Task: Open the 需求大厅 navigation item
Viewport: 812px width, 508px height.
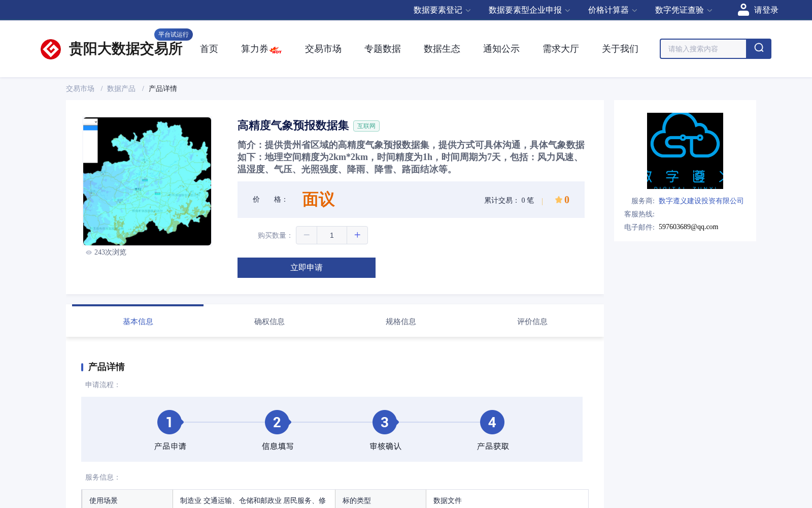Action: coord(561,49)
